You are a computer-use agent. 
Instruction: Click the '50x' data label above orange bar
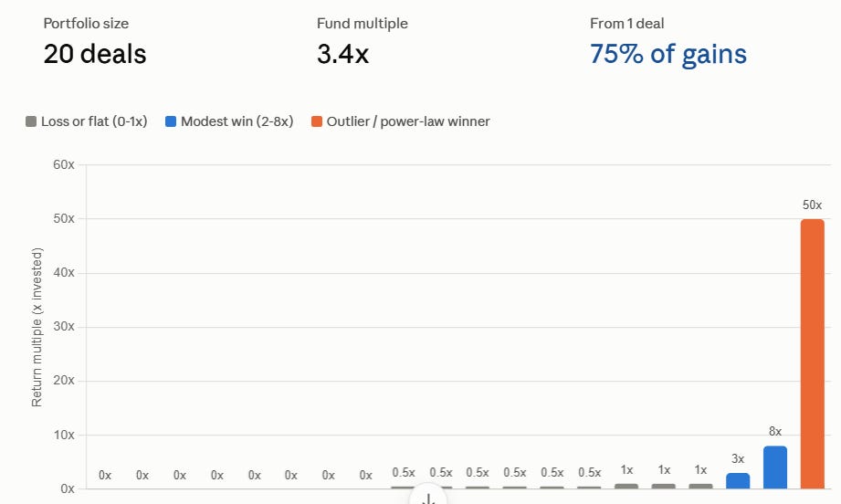[812, 205]
